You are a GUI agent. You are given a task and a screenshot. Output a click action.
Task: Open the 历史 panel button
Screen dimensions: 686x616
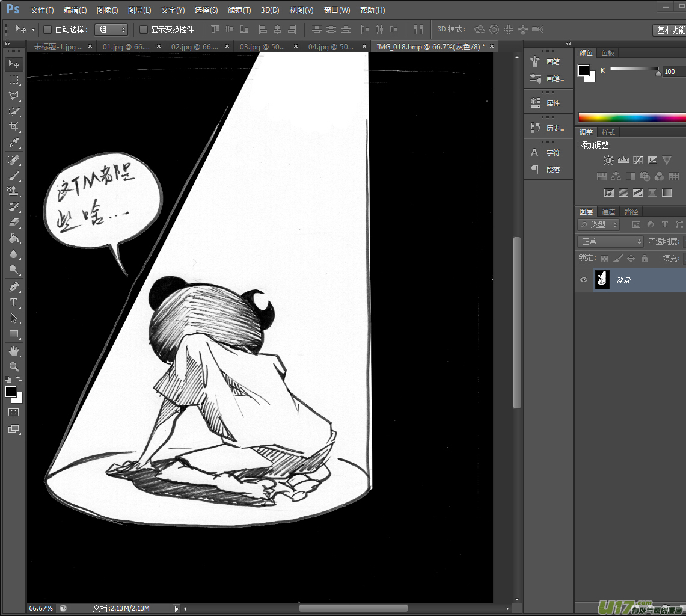point(546,128)
